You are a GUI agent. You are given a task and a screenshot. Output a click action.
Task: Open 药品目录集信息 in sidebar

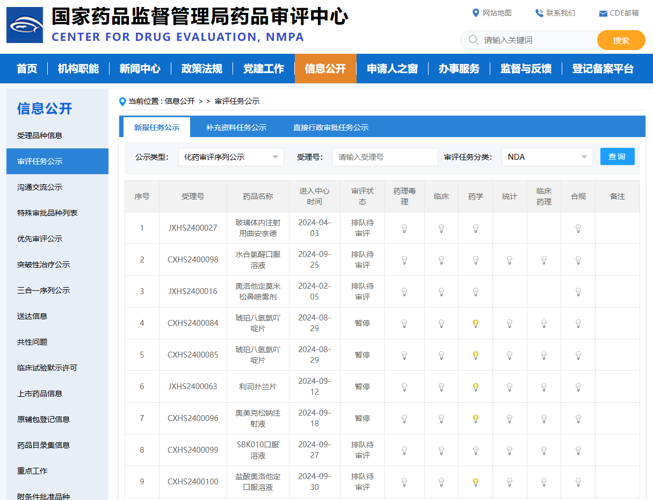(x=43, y=445)
